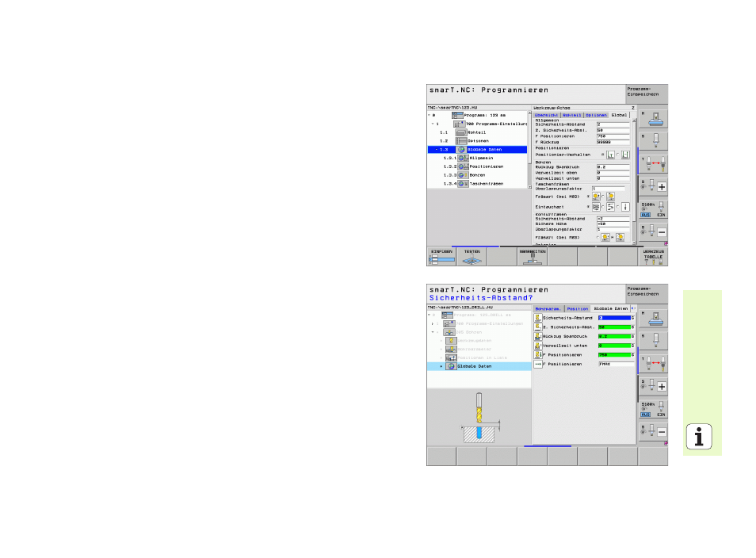This screenshot has width=756, height=558.
Task: Click the icon beside lower-screen Rückzug Spanbruch
Action: (538, 336)
